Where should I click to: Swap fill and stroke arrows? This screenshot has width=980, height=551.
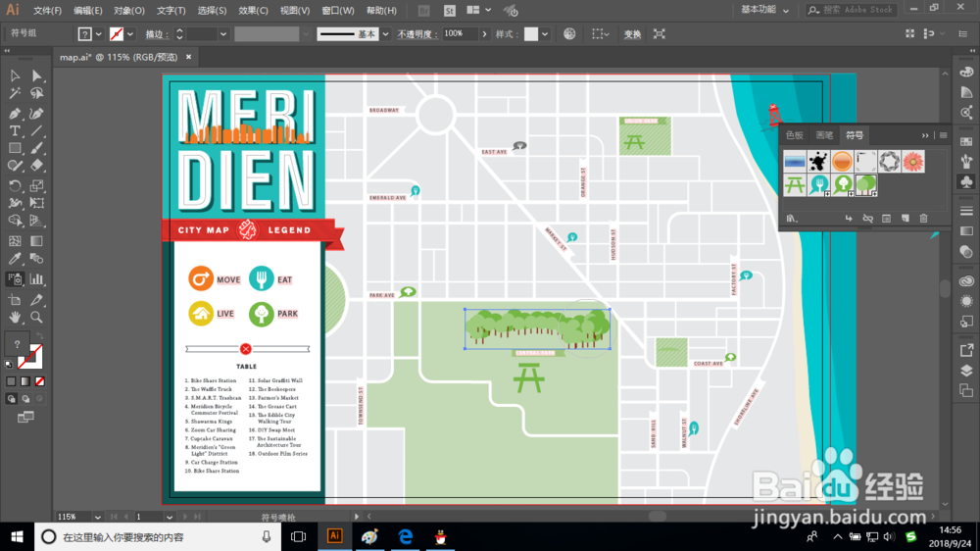[x=40, y=336]
